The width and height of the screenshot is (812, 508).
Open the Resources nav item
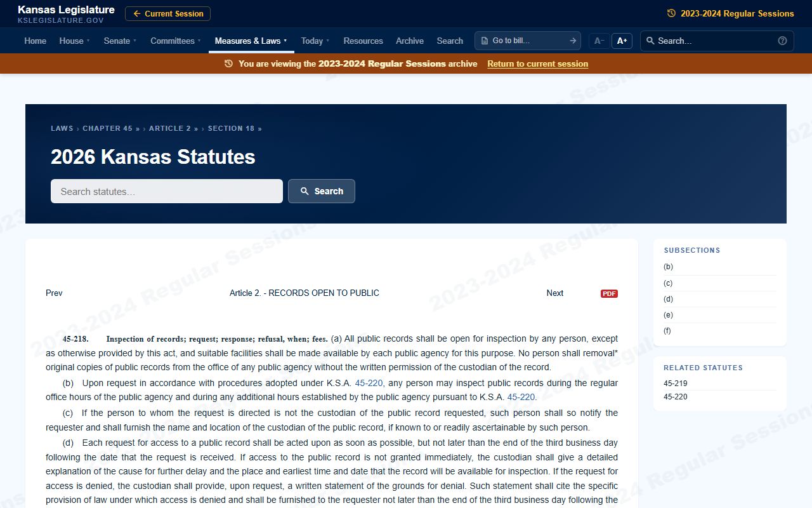pos(363,41)
